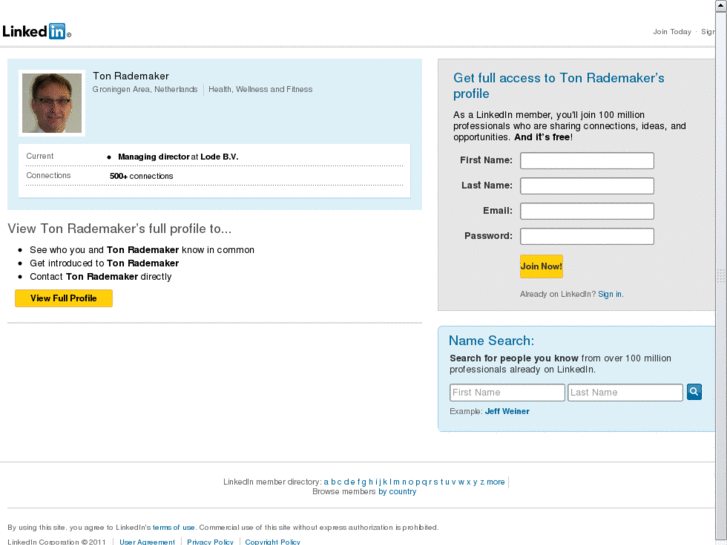Screen dimensions: 727x545
Task: Click the View Full Profile button
Action: pos(64,298)
